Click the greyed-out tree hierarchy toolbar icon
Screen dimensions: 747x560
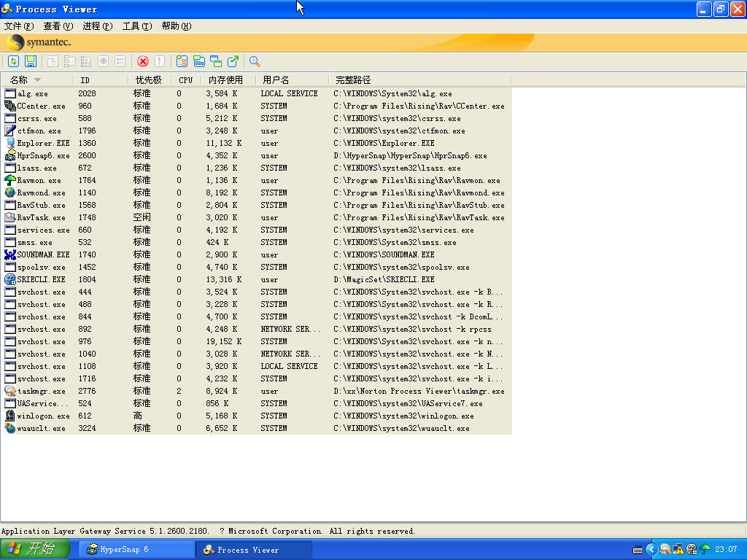pos(69,61)
